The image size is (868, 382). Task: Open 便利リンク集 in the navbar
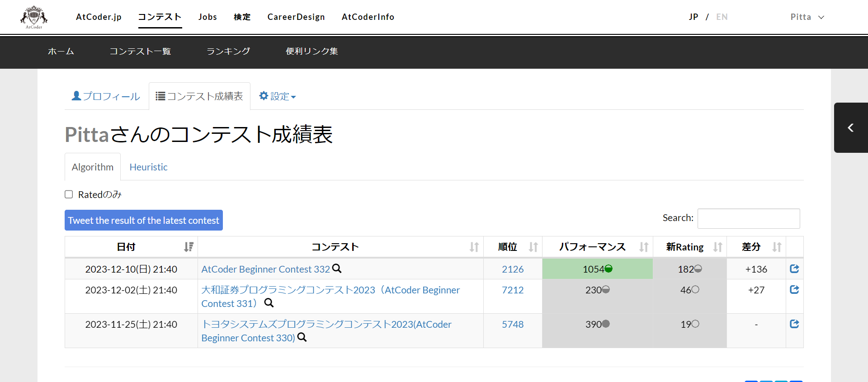coord(312,52)
